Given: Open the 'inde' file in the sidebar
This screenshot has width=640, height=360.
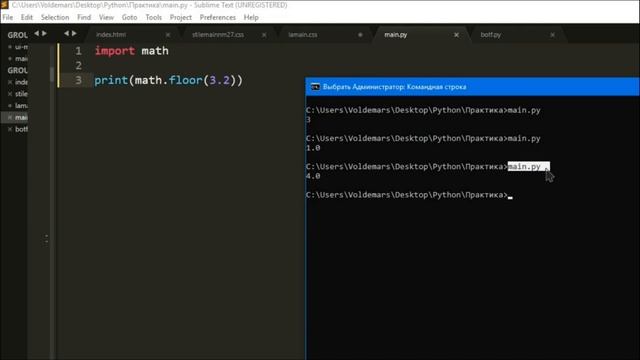Looking at the screenshot, I should pyautogui.click(x=21, y=82).
